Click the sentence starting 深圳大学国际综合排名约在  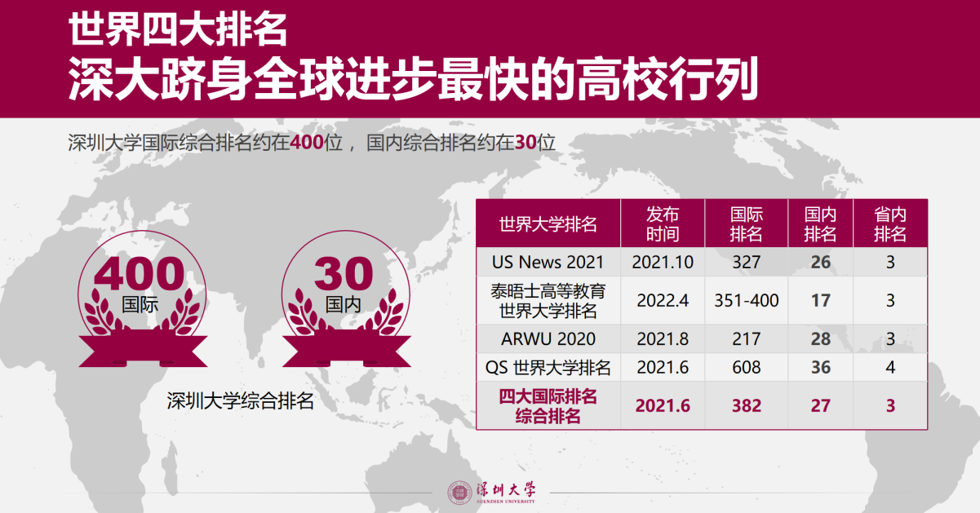(311, 143)
